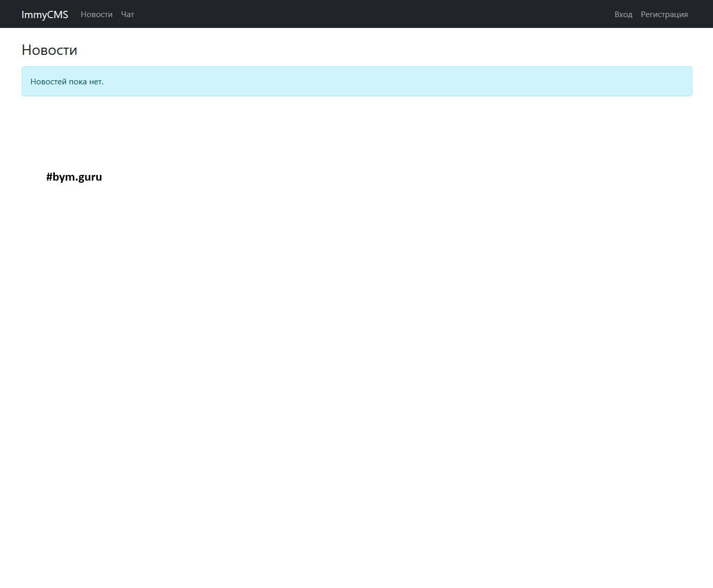Open the Регистрация sign-up link
Viewport: 713px width, 588px height.
pyautogui.click(x=664, y=14)
